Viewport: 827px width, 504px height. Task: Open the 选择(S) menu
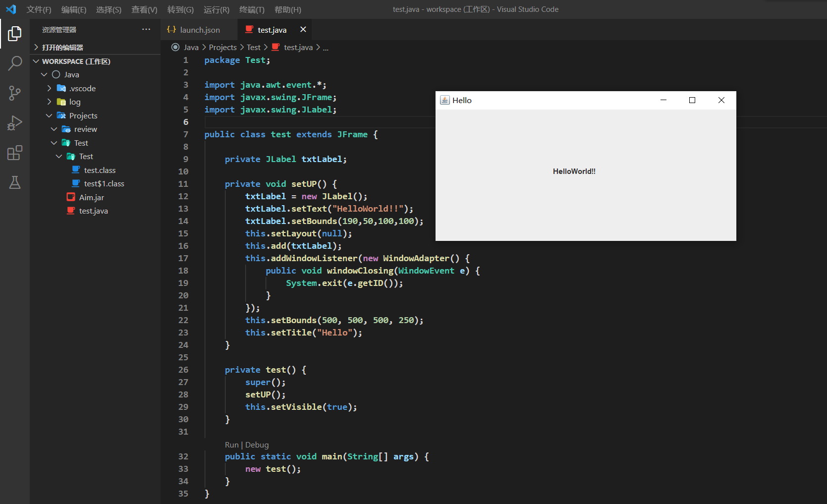pos(109,9)
